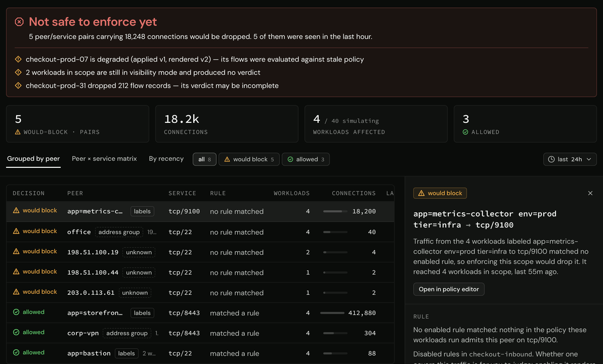Click the allowed check icon on app=storefron… row
The width and height of the screenshot is (603, 364).
point(16,312)
